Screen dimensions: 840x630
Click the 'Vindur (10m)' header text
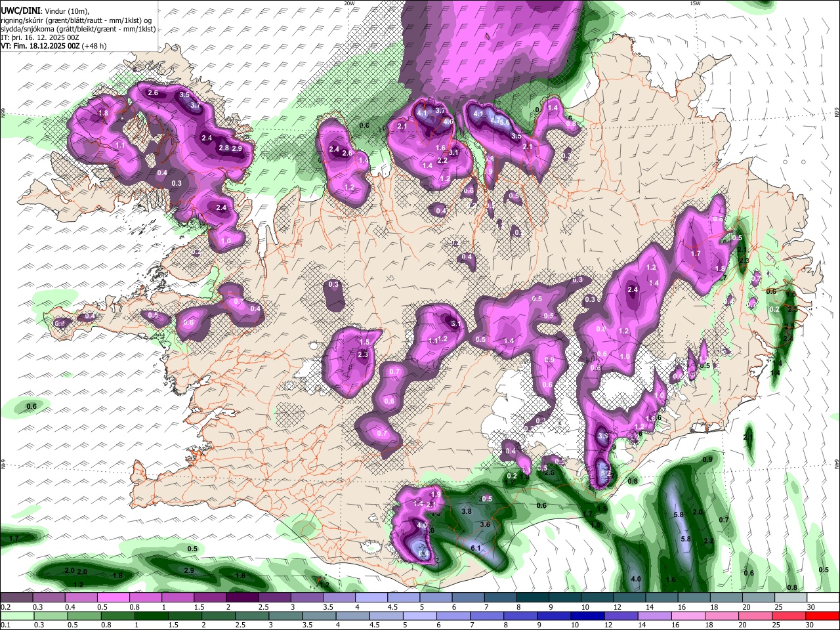(x=67, y=11)
